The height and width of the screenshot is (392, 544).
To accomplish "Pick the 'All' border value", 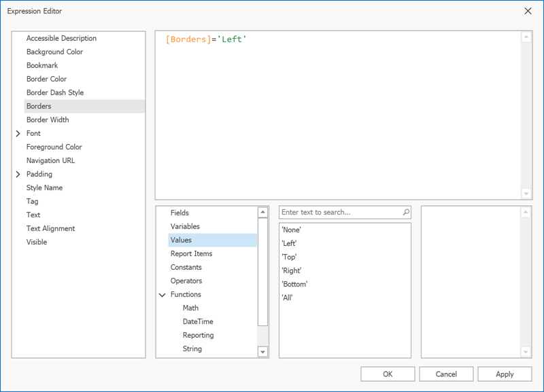I will (287, 298).
